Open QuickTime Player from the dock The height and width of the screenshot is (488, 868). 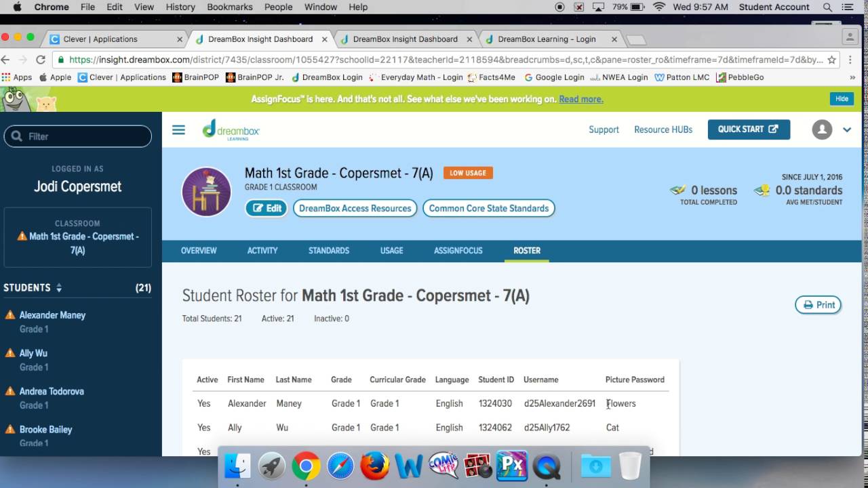[547, 466]
